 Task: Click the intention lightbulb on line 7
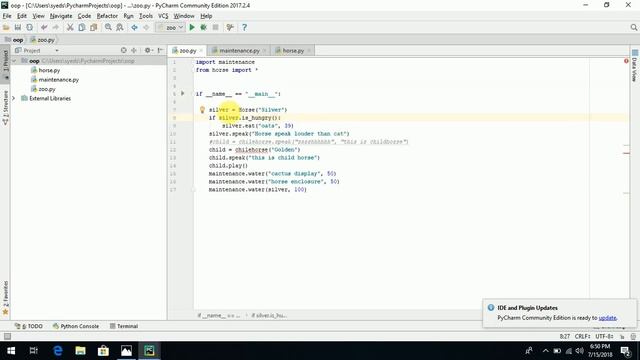tap(202, 109)
